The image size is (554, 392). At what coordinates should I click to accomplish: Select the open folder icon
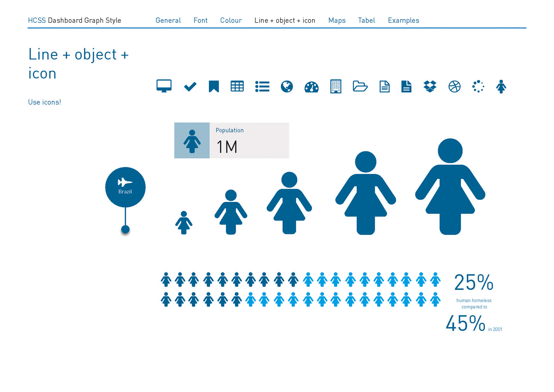point(360,86)
